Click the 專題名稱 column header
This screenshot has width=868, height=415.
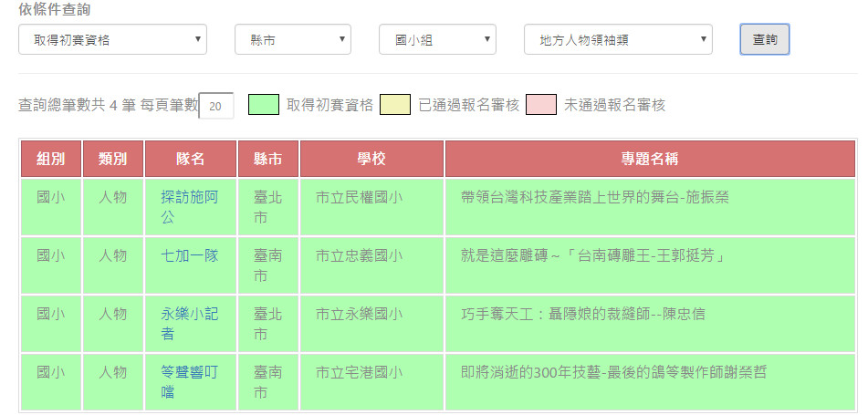pos(649,159)
